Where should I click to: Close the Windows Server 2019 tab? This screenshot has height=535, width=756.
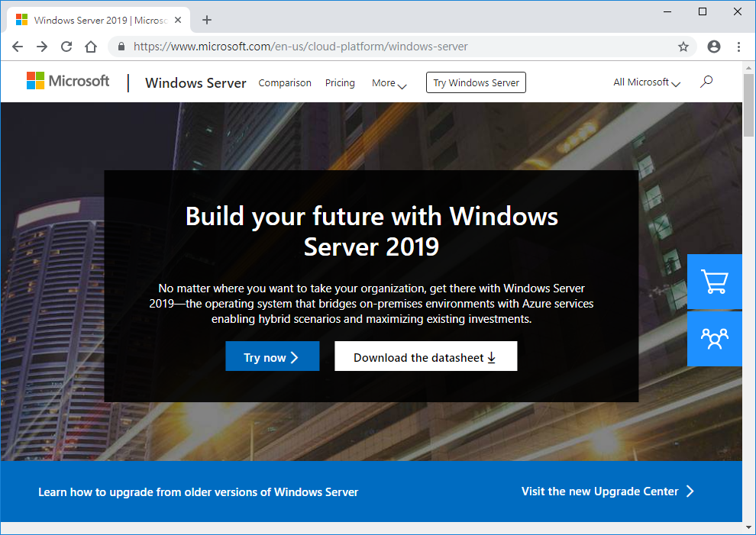point(178,20)
